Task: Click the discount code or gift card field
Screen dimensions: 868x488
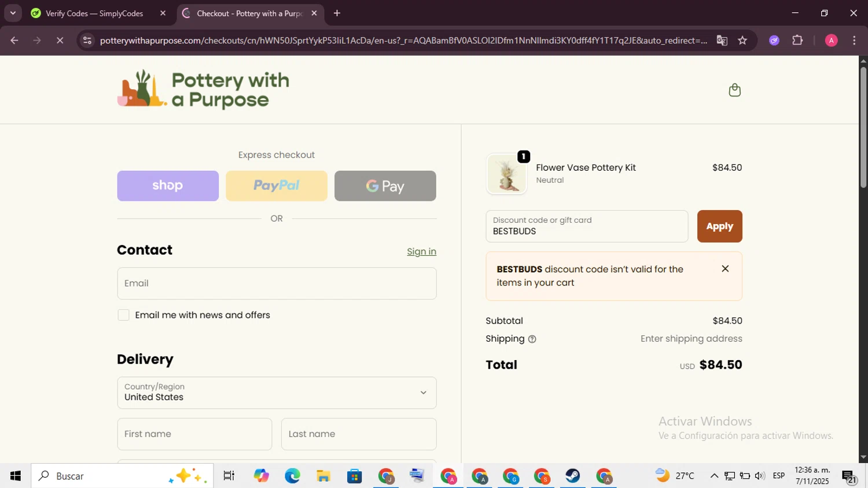Action: click(587, 226)
